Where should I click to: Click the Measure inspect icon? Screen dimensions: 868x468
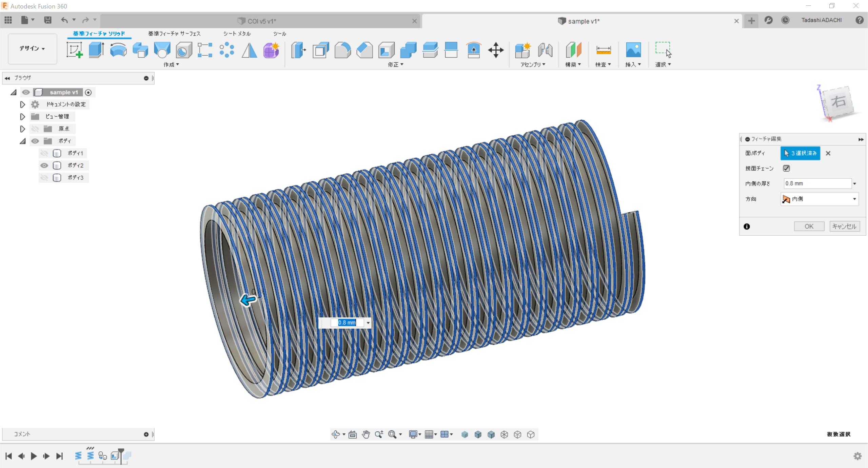click(604, 50)
